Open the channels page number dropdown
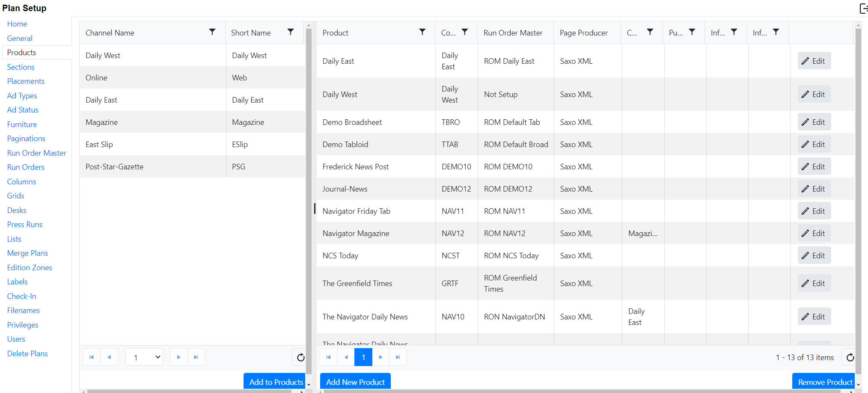The image size is (868, 393). [144, 357]
